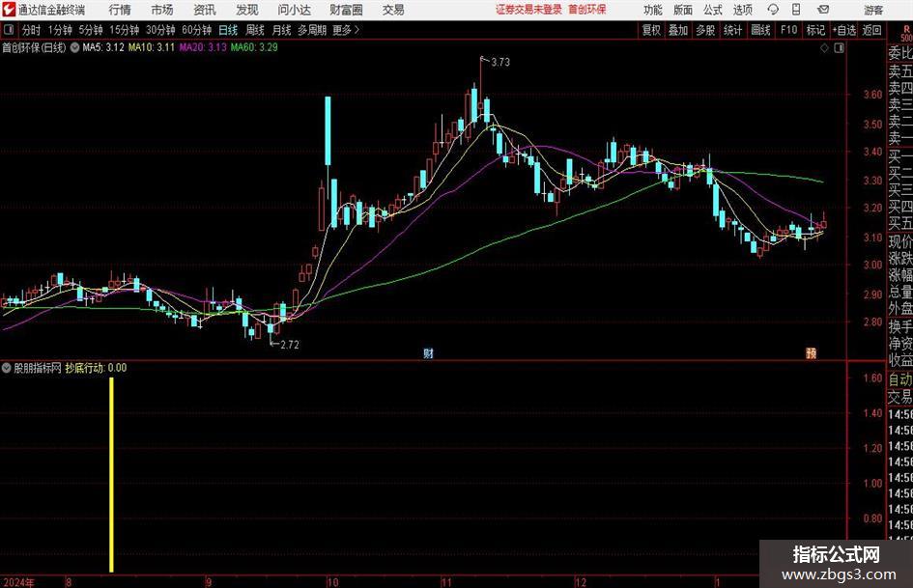Click the red 首创环保 stock name in title bar
The height and width of the screenshot is (588, 913).
point(587,10)
